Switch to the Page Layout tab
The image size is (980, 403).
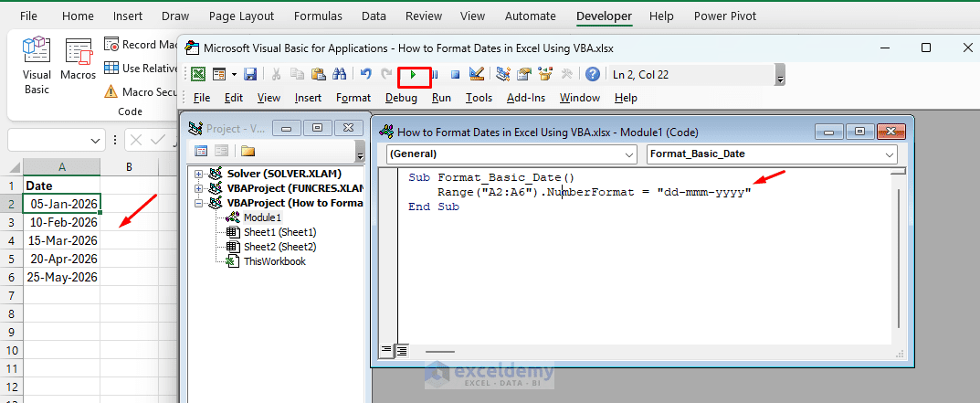(241, 16)
